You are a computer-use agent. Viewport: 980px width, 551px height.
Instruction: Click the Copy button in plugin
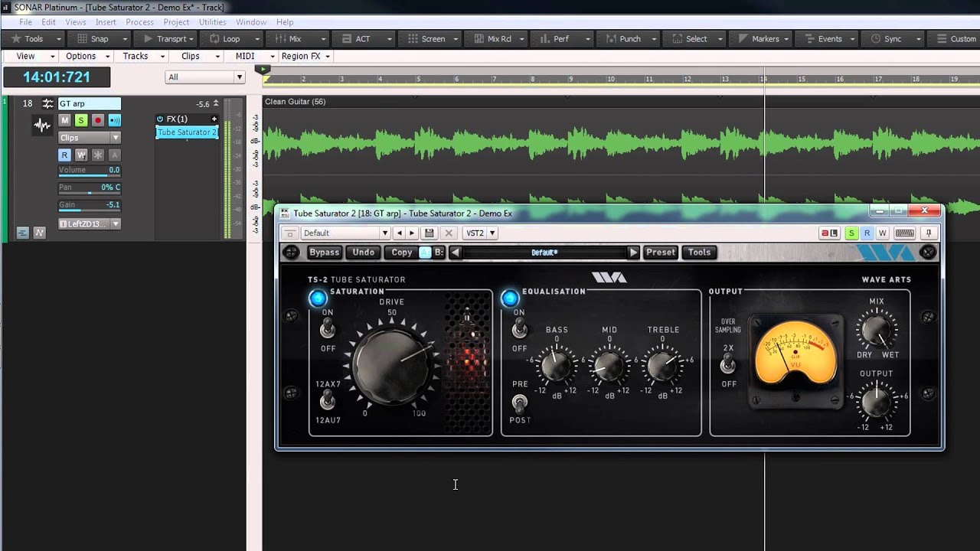click(402, 252)
